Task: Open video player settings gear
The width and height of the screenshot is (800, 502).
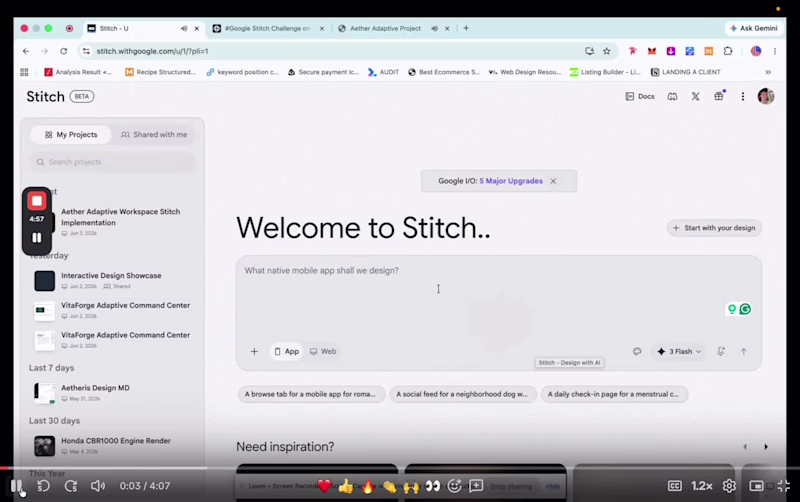Action: point(729,486)
